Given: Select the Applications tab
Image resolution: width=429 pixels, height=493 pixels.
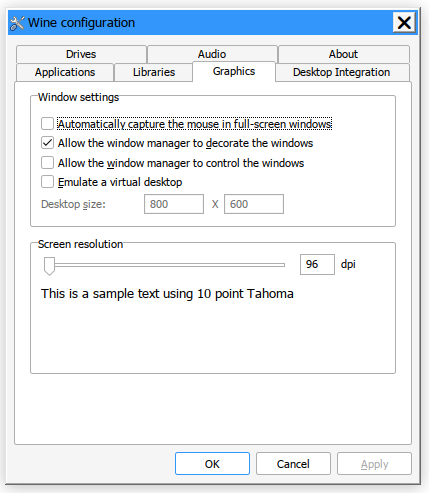Looking at the screenshot, I should [65, 72].
